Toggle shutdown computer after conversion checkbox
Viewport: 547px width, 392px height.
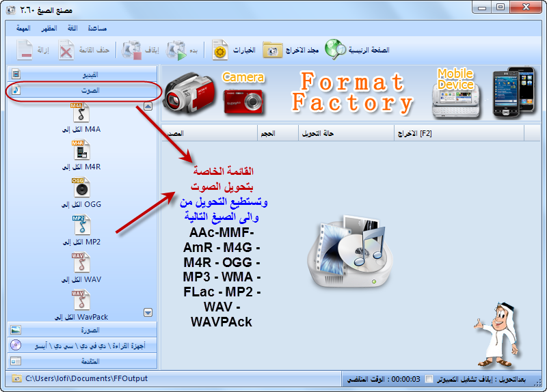[x=429, y=379]
